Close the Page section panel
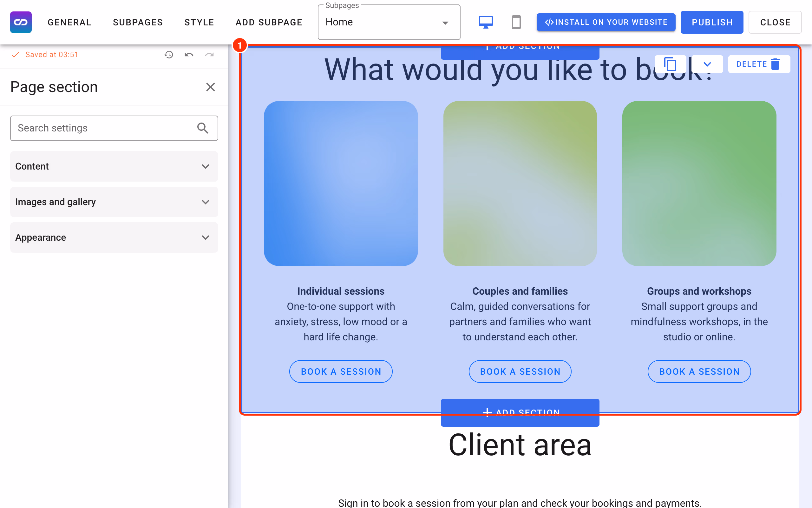Screen dimensions: 812x508 (x=210, y=87)
